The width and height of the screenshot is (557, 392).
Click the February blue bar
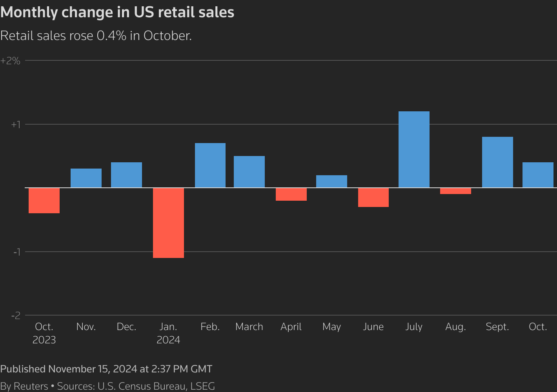[210, 165]
